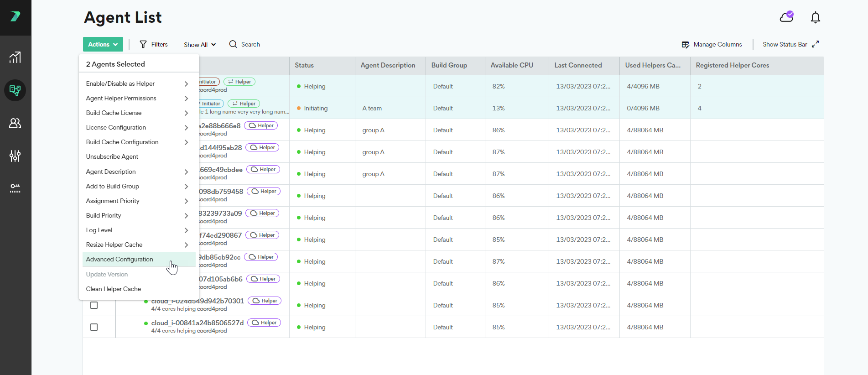Viewport: 868px width, 375px height.
Task: Open the Filters funnel
Action: pyautogui.click(x=154, y=44)
